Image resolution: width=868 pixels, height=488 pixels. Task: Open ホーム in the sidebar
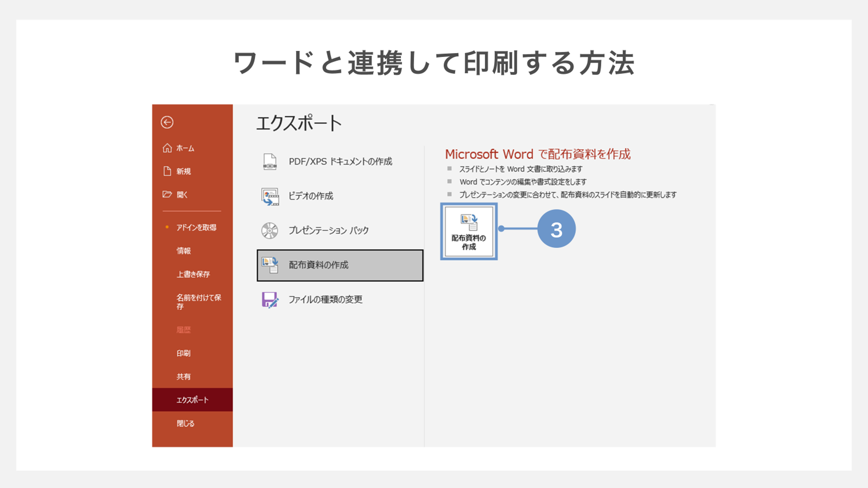click(x=192, y=148)
